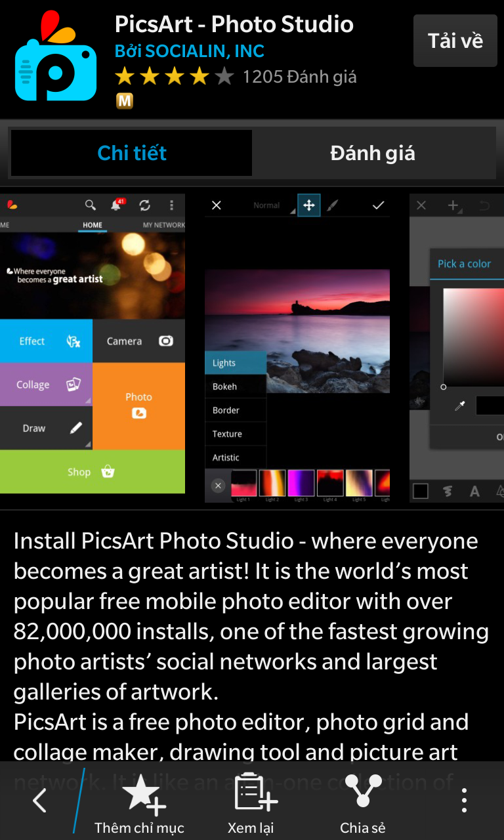Select the HOME tab in the screenshot
Screen dimensions: 504x840
pyautogui.click(x=93, y=225)
